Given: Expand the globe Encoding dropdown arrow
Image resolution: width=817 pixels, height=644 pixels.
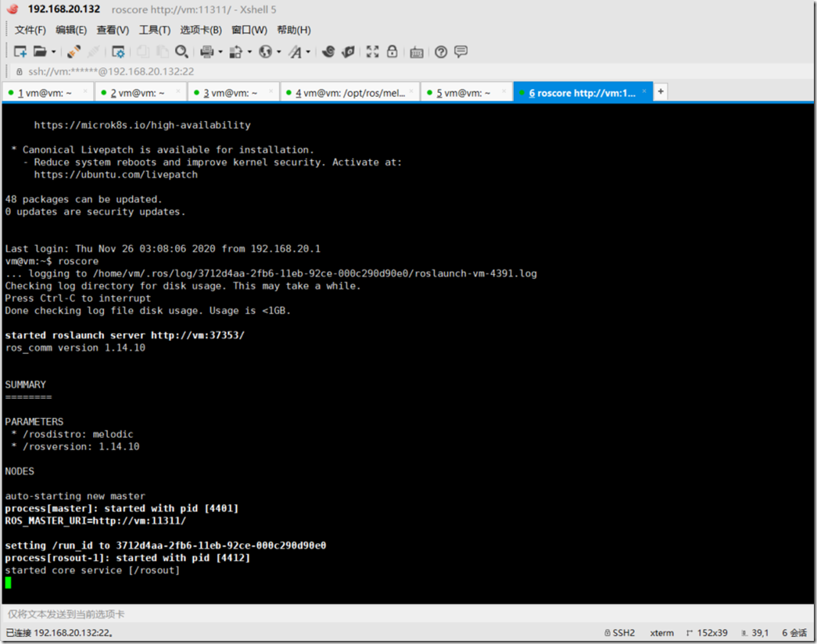Looking at the screenshot, I should 279,52.
